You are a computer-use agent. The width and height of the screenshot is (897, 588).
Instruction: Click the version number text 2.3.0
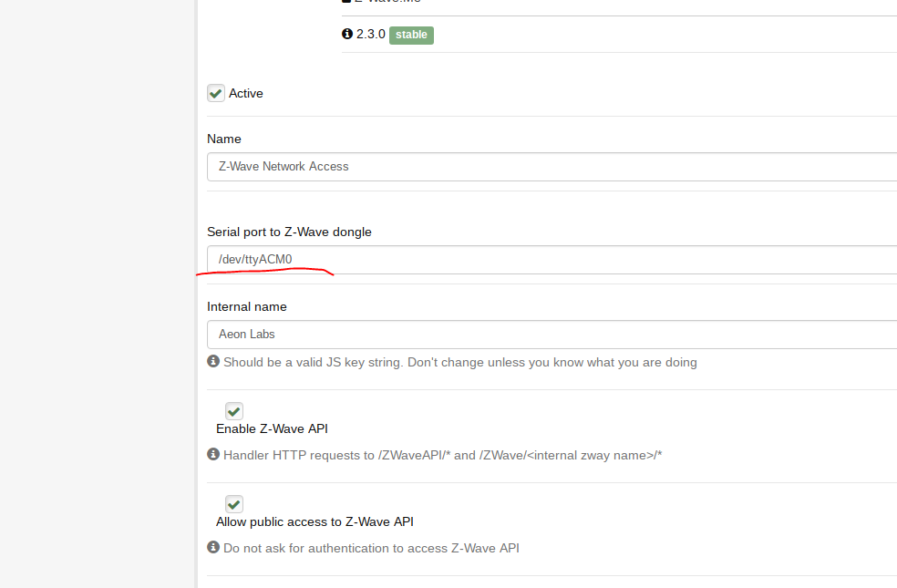coord(371,35)
